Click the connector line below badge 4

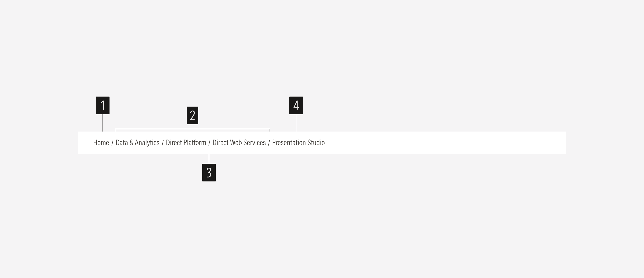click(x=296, y=123)
